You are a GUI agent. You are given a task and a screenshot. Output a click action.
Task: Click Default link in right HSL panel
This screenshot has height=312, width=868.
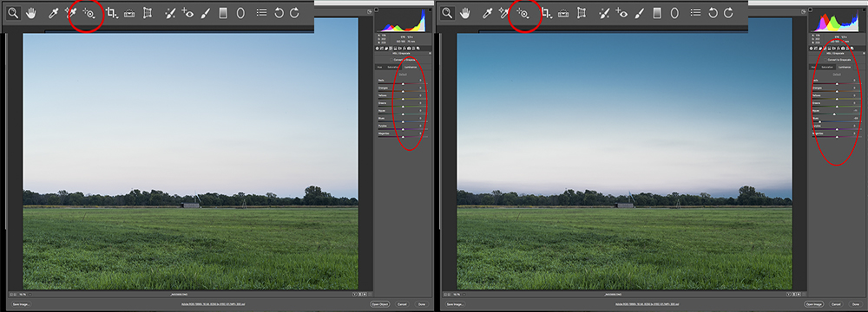pos(837,75)
